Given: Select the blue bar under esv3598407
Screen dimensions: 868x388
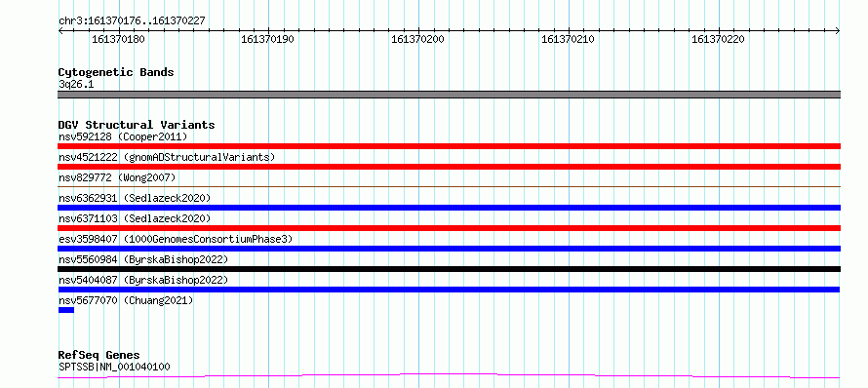Looking at the screenshot, I should pos(449,249).
